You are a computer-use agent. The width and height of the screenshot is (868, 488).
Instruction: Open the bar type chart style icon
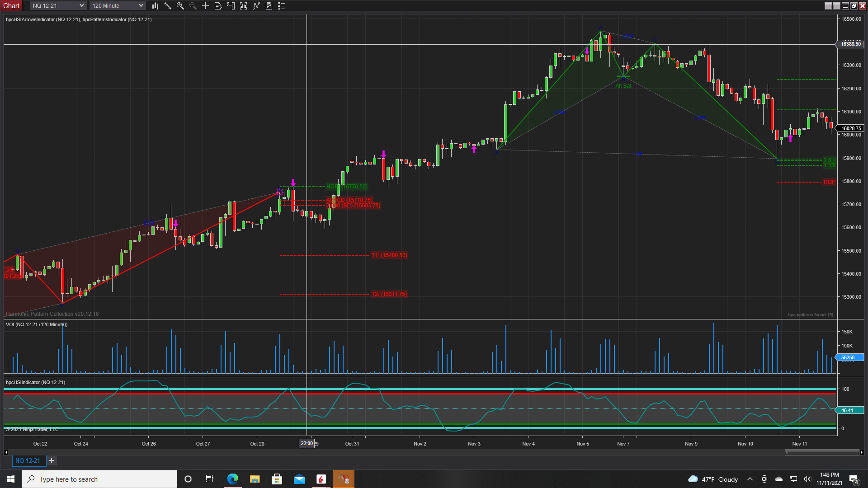tap(155, 6)
